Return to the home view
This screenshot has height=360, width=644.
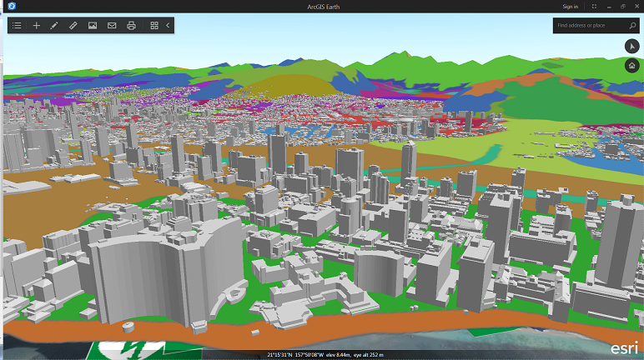point(631,65)
